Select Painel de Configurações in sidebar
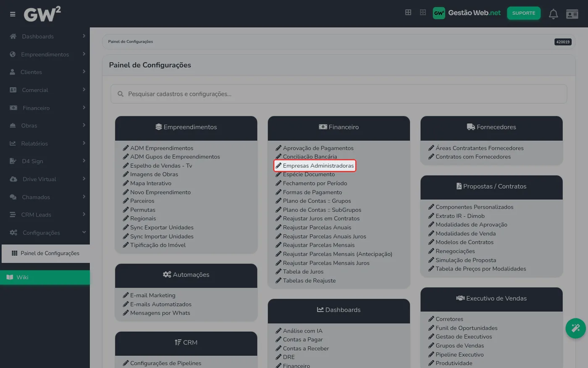Image resolution: width=588 pixels, height=368 pixels. point(46,253)
